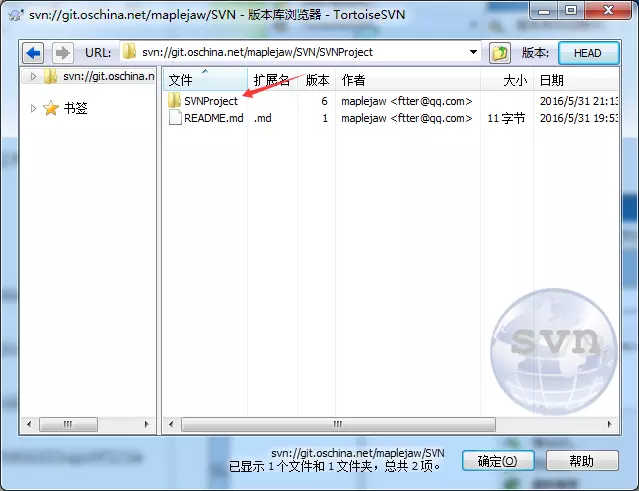Click tree pane scrollbar left arrow
The height and width of the screenshot is (491, 639).
(29, 425)
